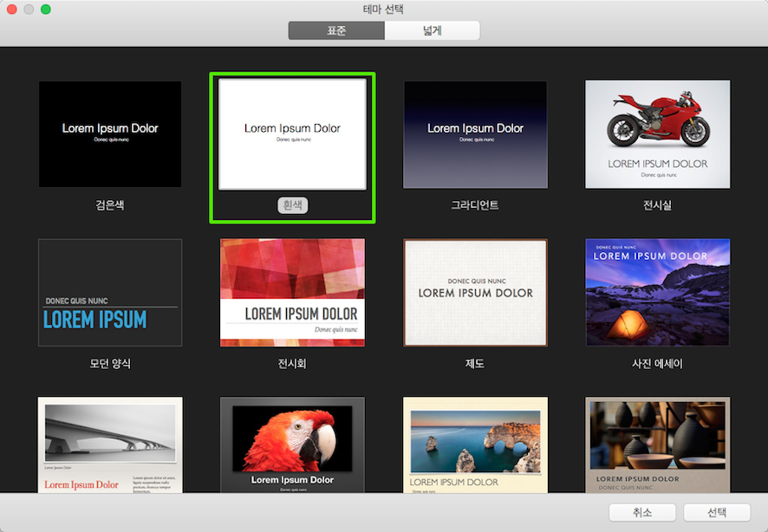Click the 흰색 theme name label
Viewport: 768px width, 532px height.
pos(292,205)
